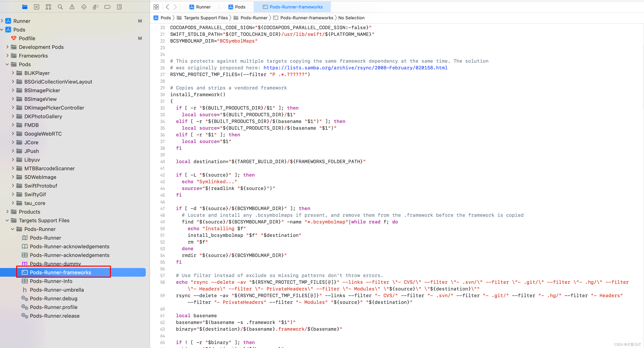Open the Symbol navigator

coord(48,7)
